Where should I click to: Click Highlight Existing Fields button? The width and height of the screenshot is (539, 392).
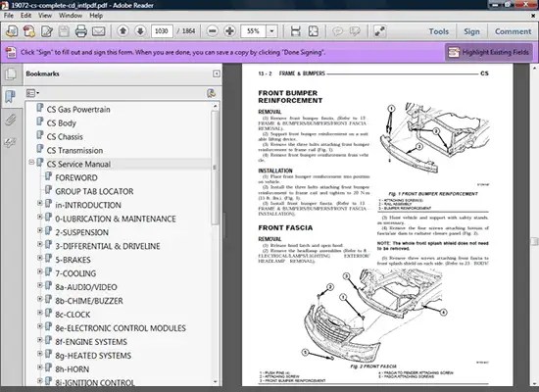pyautogui.click(x=488, y=52)
